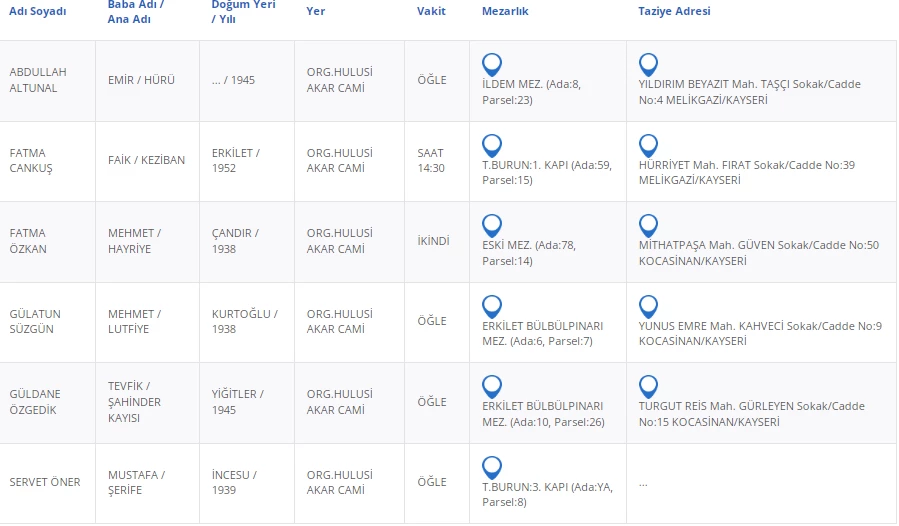Click cemetery map pin for Gülatun Süzgün
This screenshot has width=899, height=526.
pos(491,305)
